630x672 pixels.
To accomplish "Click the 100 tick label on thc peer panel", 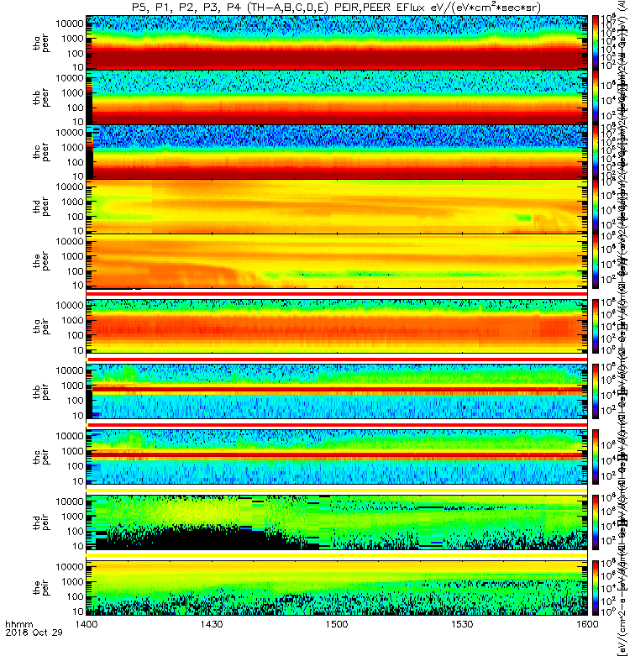I will (x=75, y=162).
